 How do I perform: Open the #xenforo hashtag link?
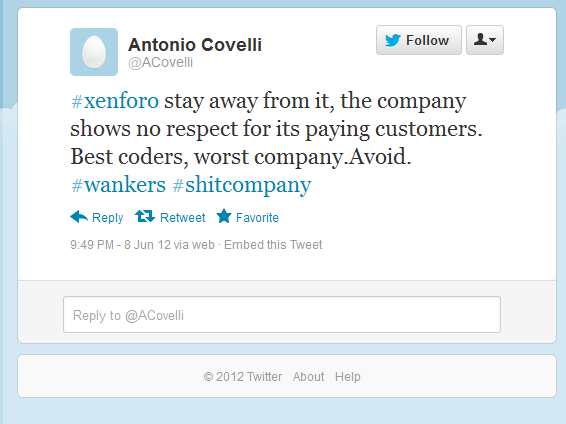click(x=115, y=101)
